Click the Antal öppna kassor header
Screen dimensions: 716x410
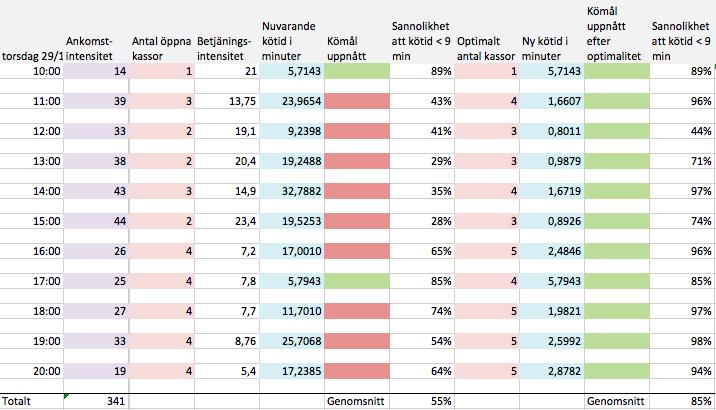[x=161, y=49]
